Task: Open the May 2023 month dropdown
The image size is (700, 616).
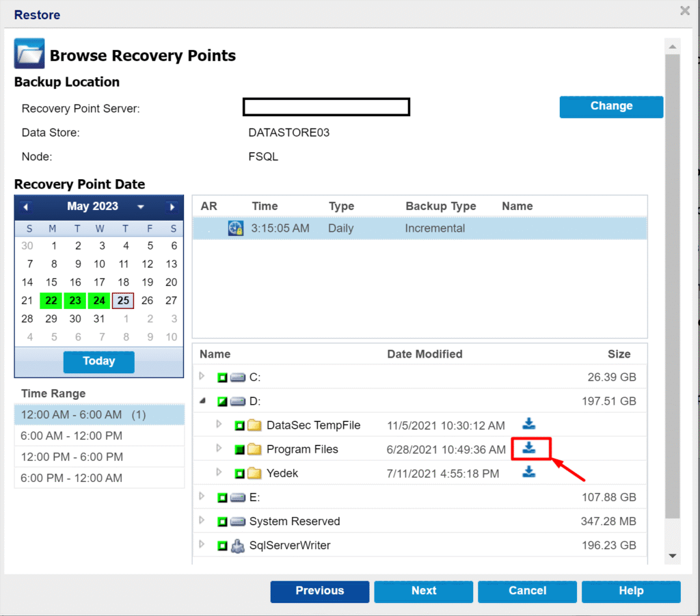Action: [141, 206]
